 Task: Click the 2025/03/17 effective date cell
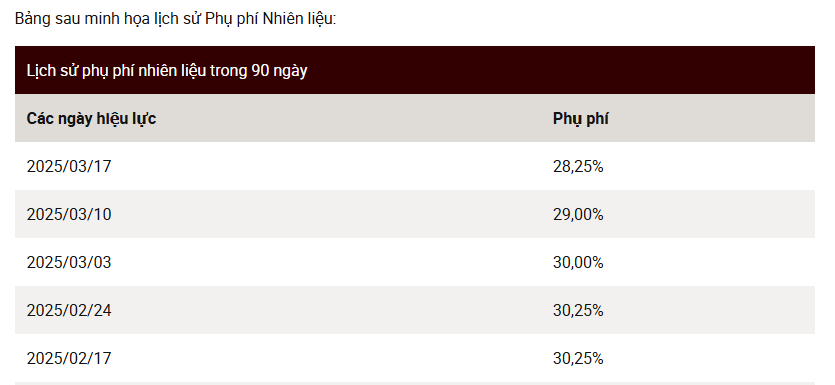pyautogui.click(x=69, y=167)
